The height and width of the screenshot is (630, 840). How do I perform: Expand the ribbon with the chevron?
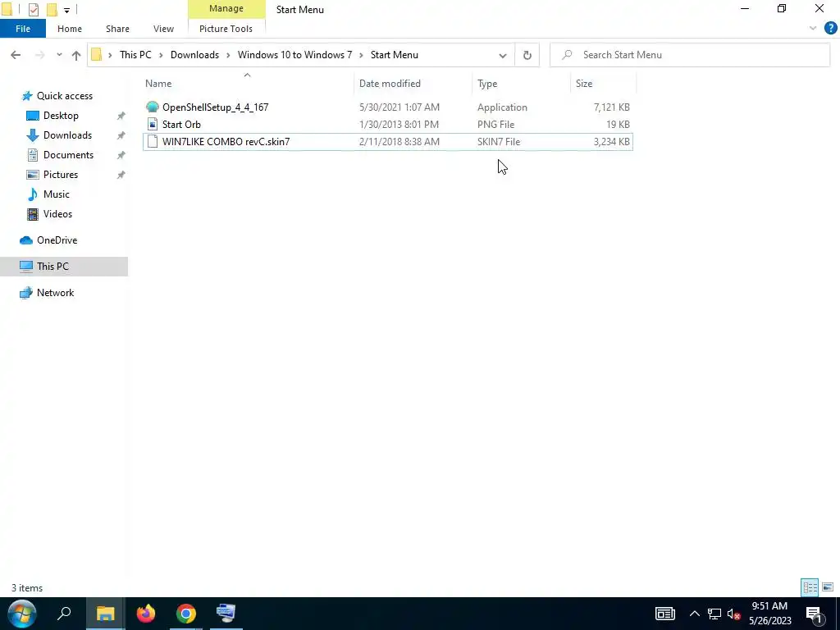(813, 29)
